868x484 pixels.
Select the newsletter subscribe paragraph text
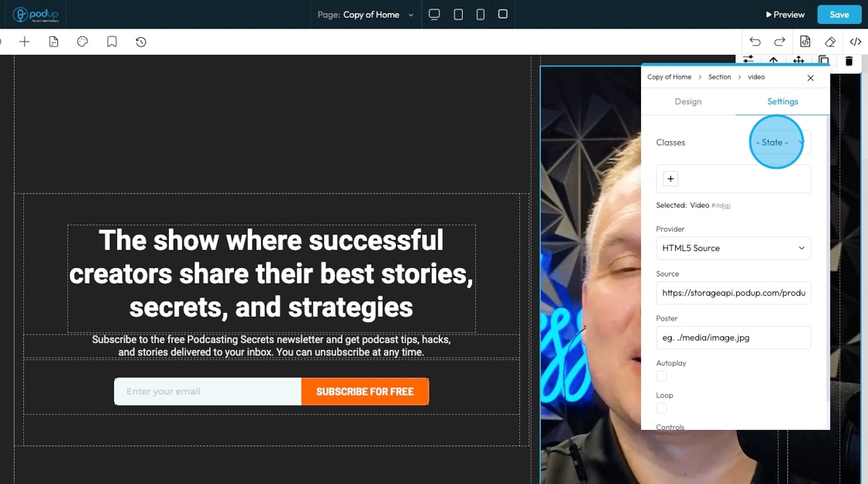[x=271, y=345]
